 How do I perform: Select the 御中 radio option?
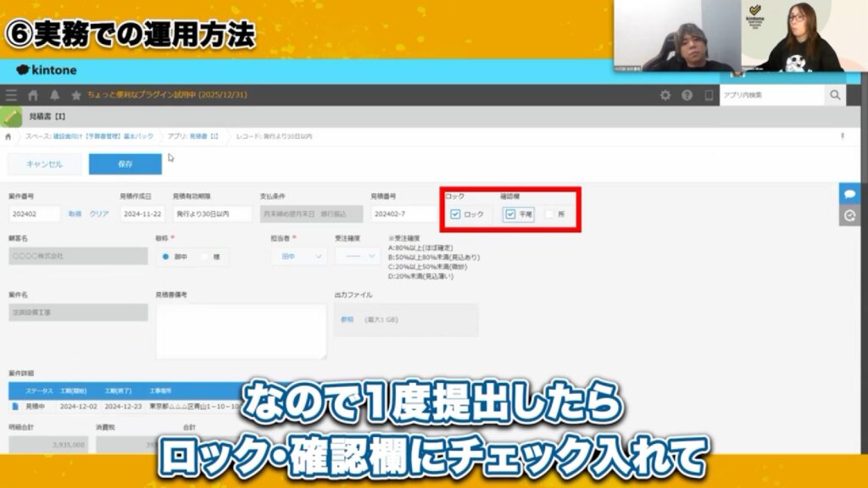tap(165, 257)
